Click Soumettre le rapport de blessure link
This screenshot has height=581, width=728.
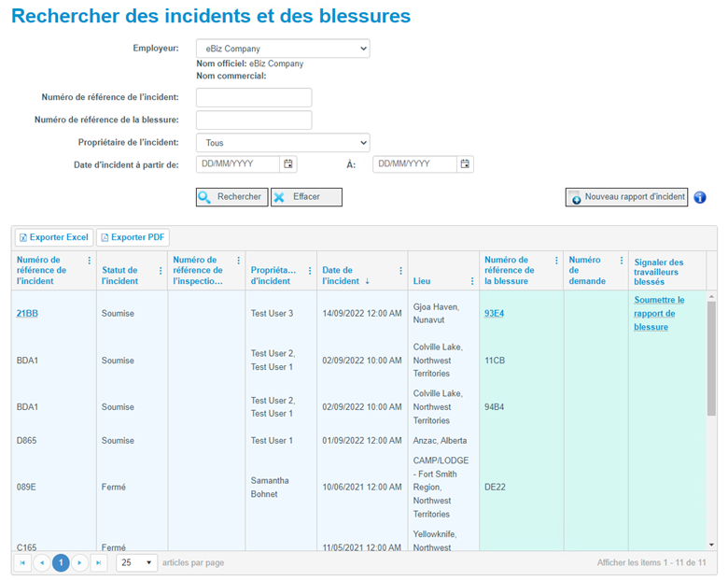point(659,314)
